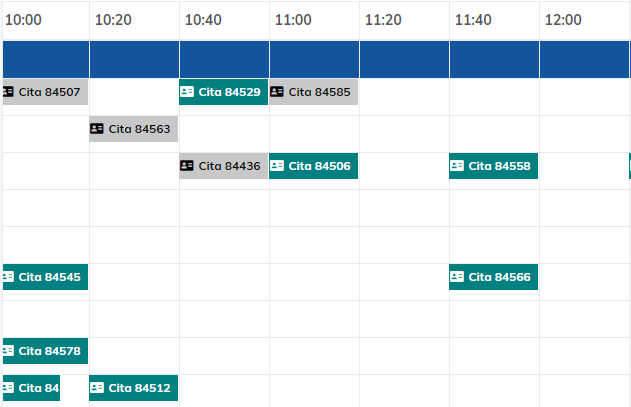
Task: Click the card icon on Cita 84558
Action: click(x=457, y=166)
